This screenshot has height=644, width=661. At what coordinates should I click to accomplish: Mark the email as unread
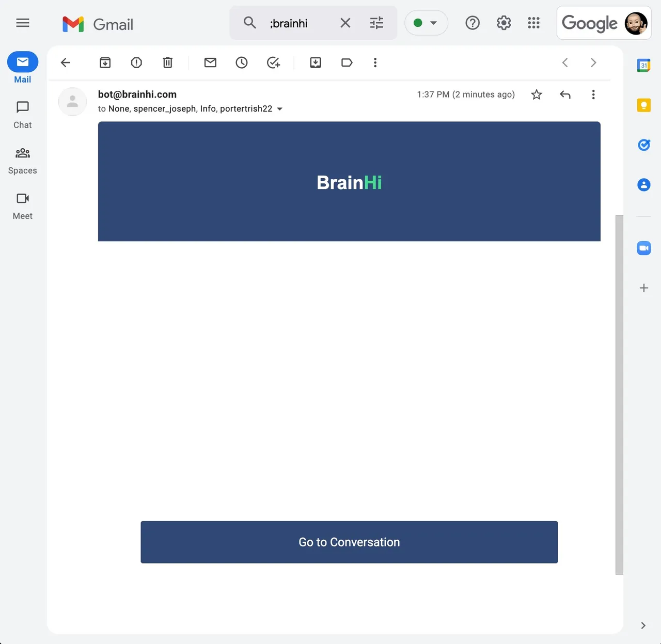210,62
